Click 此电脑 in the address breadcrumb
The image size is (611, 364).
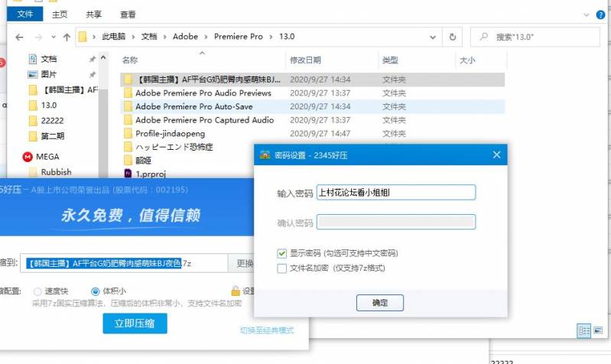pos(113,37)
